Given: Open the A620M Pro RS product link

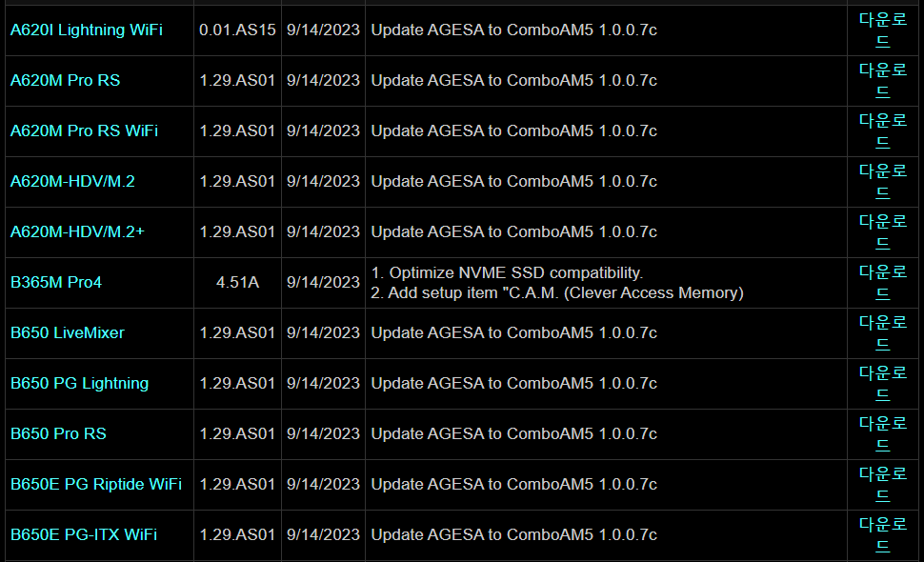Looking at the screenshot, I should point(66,81).
